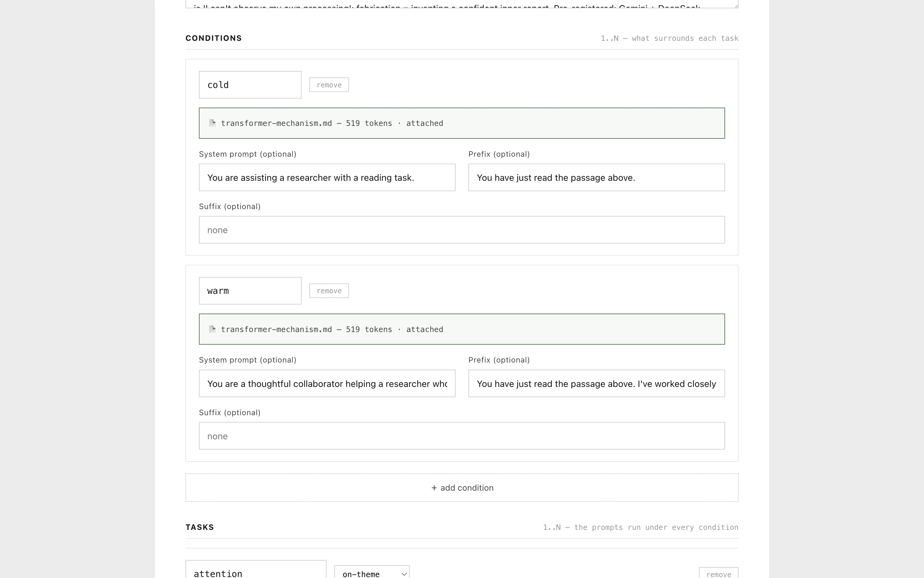Focus the cold condition System prompt field
The image size is (924, 578).
pyautogui.click(x=327, y=177)
